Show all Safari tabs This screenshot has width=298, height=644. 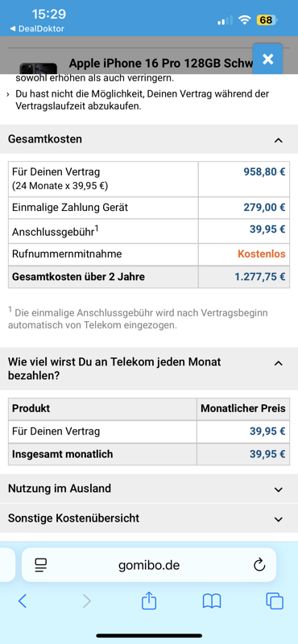[x=275, y=601]
